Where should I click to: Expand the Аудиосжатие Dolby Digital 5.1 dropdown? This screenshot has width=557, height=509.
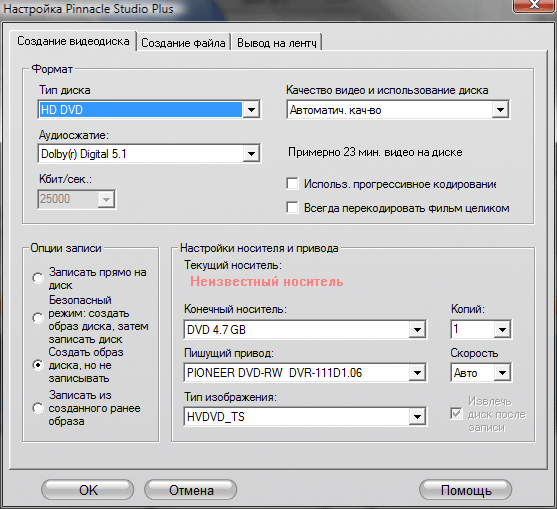pos(149,154)
